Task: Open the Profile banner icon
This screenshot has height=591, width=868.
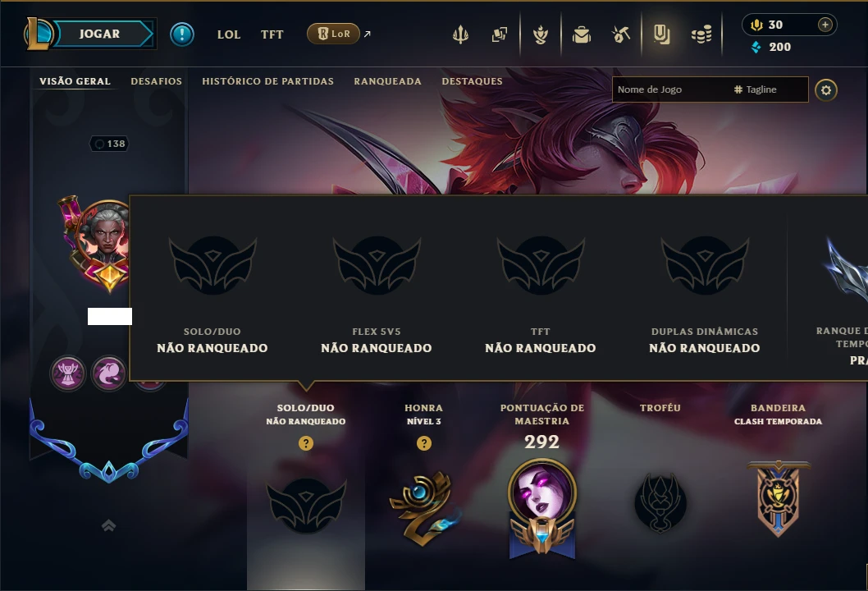Action: (661, 34)
